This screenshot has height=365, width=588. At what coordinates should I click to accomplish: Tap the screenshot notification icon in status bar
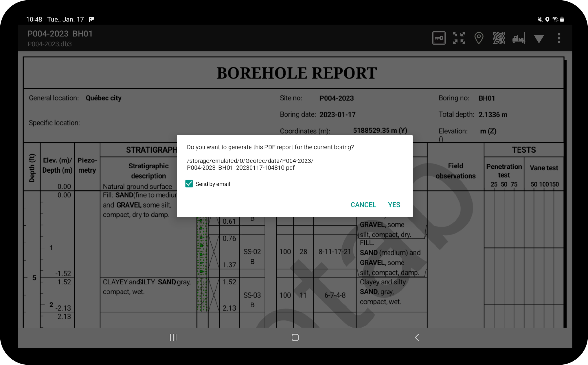click(92, 19)
